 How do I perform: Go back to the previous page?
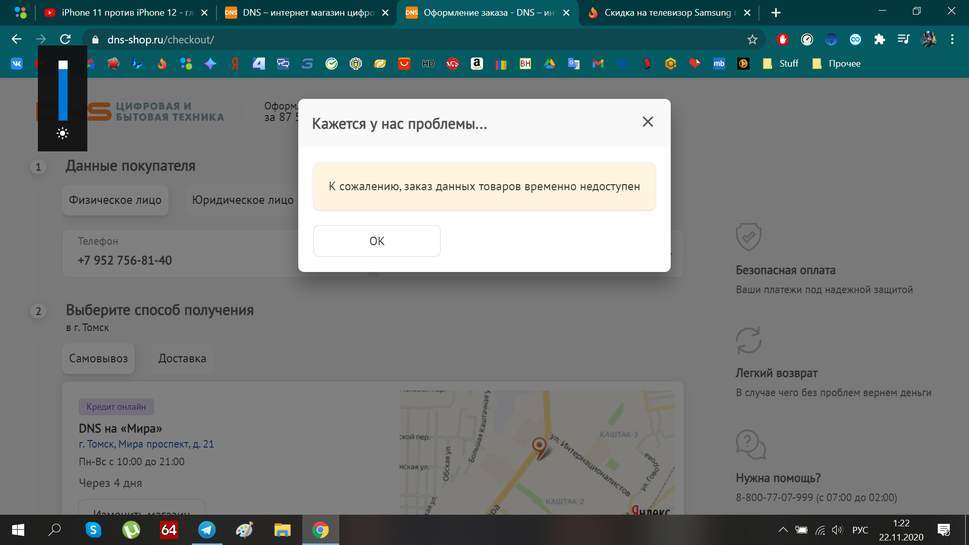click(x=16, y=39)
